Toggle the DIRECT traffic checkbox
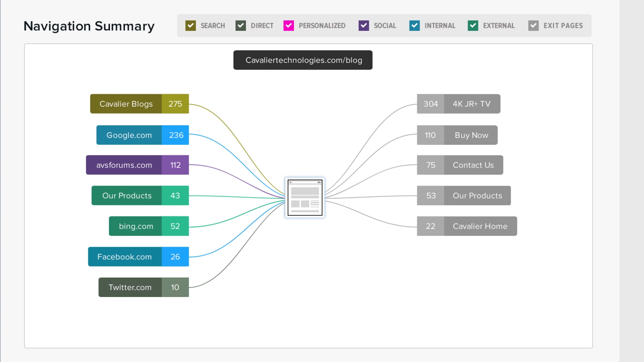644x362 pixels. pos(240,26)
